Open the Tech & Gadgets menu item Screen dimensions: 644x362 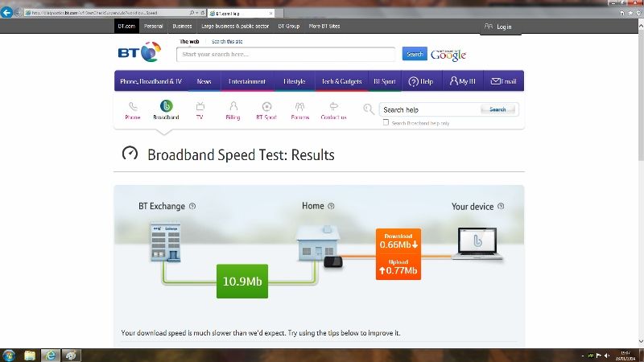pos(341,81)
